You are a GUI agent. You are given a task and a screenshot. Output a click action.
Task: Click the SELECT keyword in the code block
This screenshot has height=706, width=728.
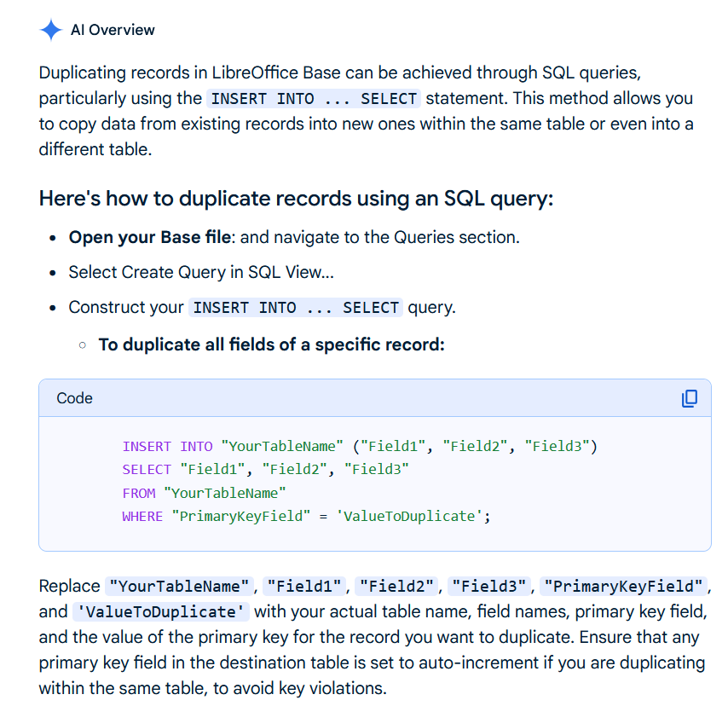pyautogui.click(x=147, y=469)
